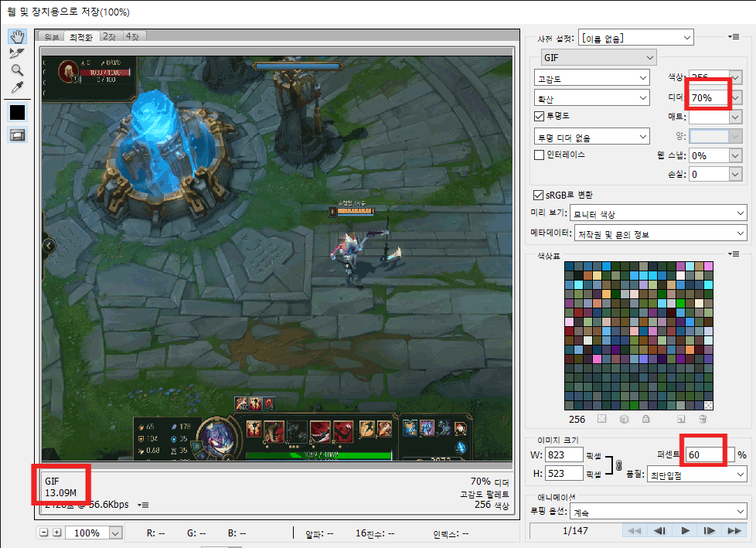Select the Zoom tool
756x548 pixels.
tap(17, 70)
